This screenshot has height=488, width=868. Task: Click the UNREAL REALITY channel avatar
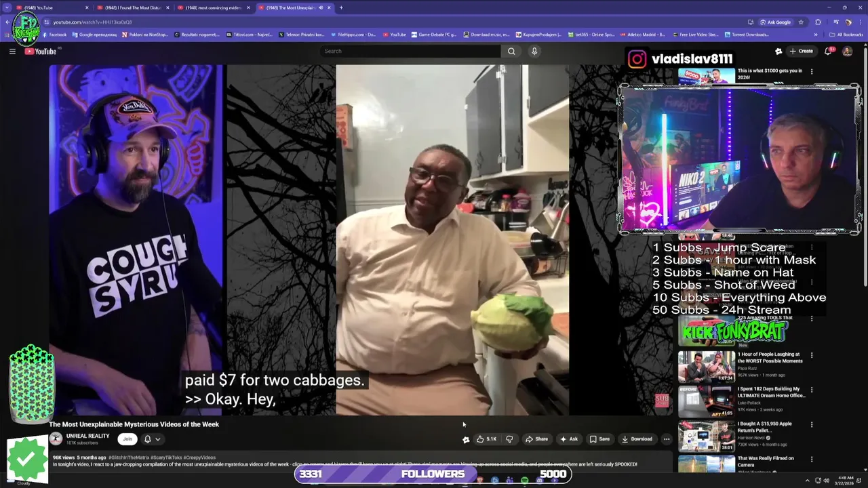[56, 439]
